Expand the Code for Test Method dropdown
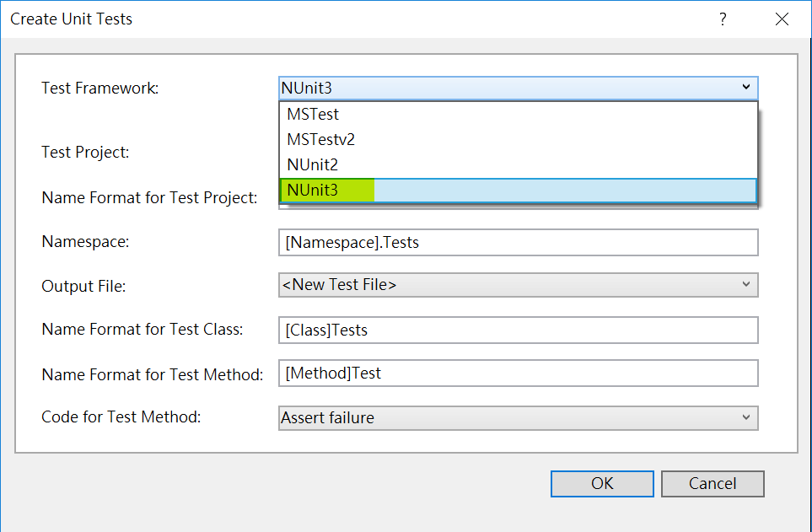 pyautogui.click(x=518, y=417)
